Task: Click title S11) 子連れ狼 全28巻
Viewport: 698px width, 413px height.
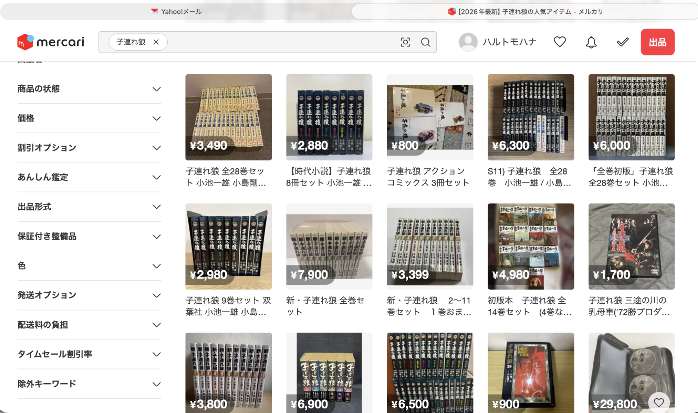Action: point(529,177)
